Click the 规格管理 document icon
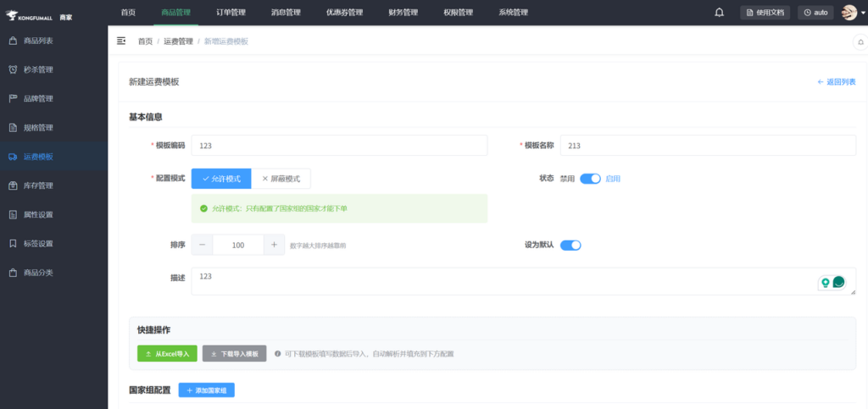 click(13, 128)
